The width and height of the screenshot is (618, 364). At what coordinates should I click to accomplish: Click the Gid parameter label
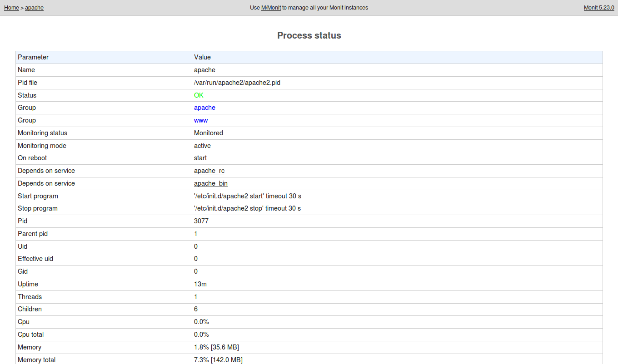(x=23, y=271)
